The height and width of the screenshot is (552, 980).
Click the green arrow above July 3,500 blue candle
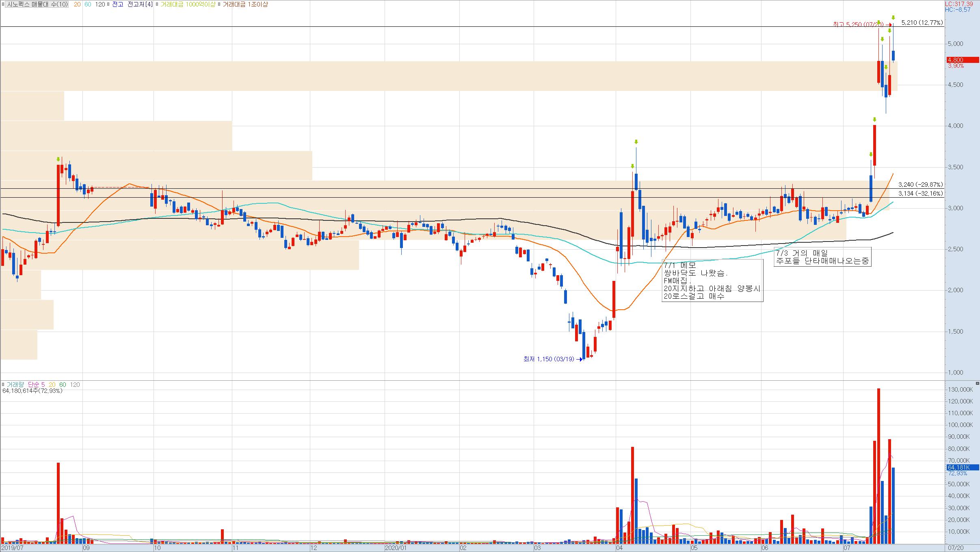pos(871,154)
